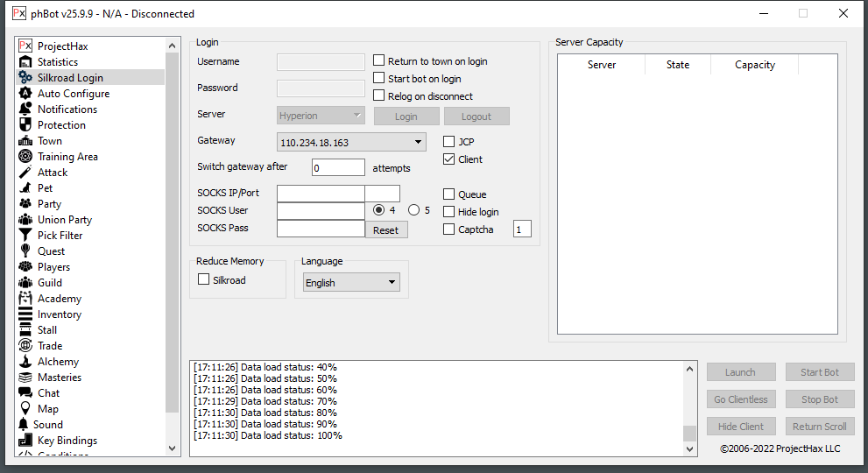Open the Gateway IP dropdown
The width and height of the screenshot is (868, 473).
click(351, 142)
